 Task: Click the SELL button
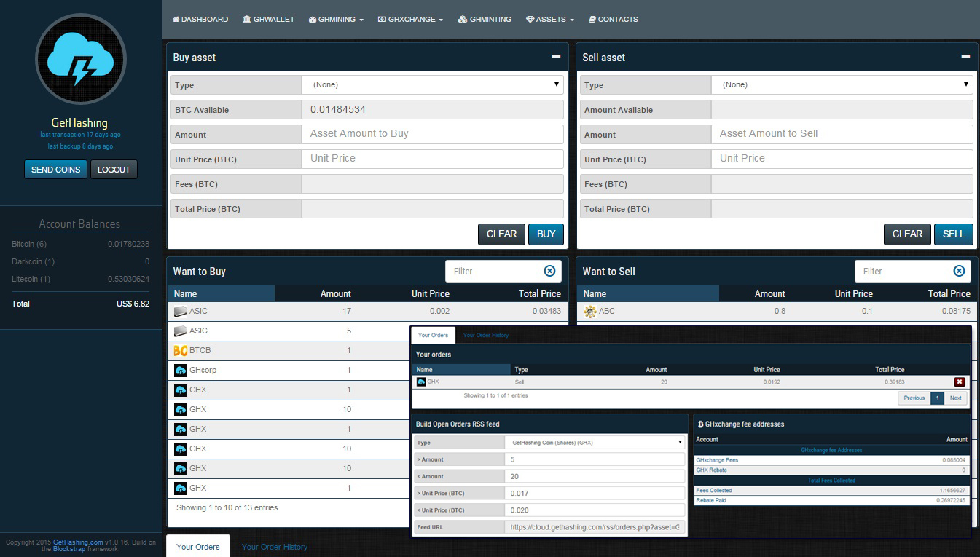(953, 234)
